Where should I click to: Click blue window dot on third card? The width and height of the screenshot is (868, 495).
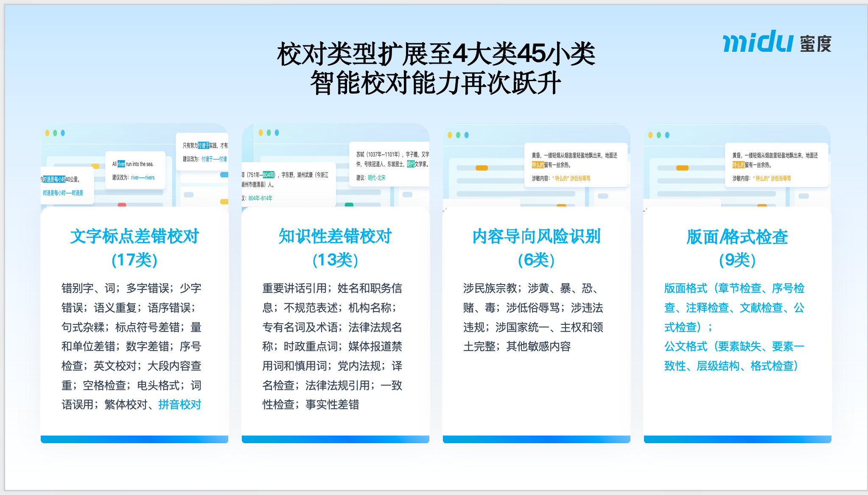467,135
